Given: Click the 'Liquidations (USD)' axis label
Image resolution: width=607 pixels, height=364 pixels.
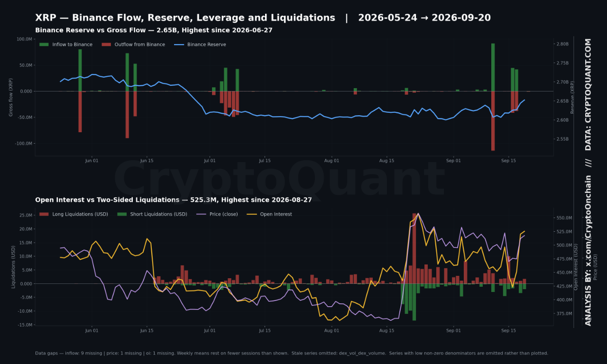Looking at the screenshot, I should 14,266.
